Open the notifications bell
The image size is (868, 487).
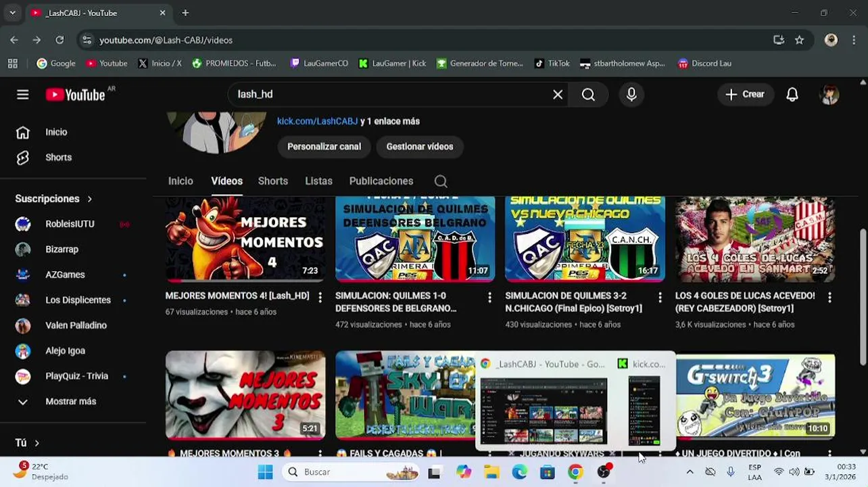792,95
